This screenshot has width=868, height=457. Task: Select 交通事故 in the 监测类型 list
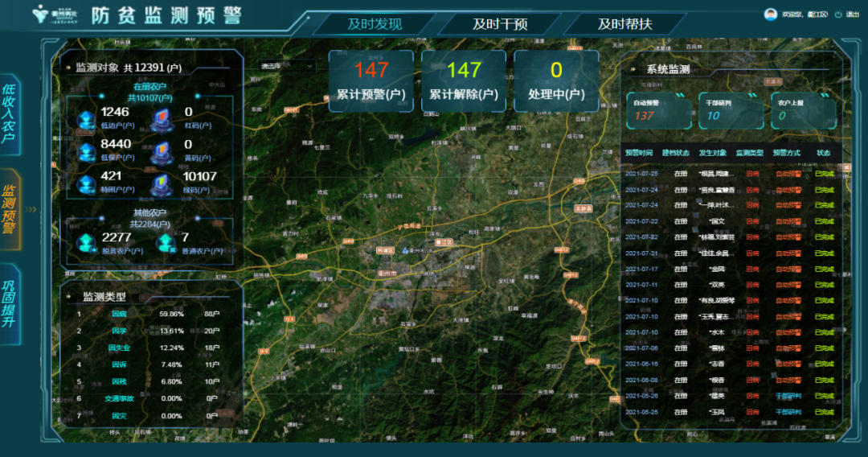119,398
